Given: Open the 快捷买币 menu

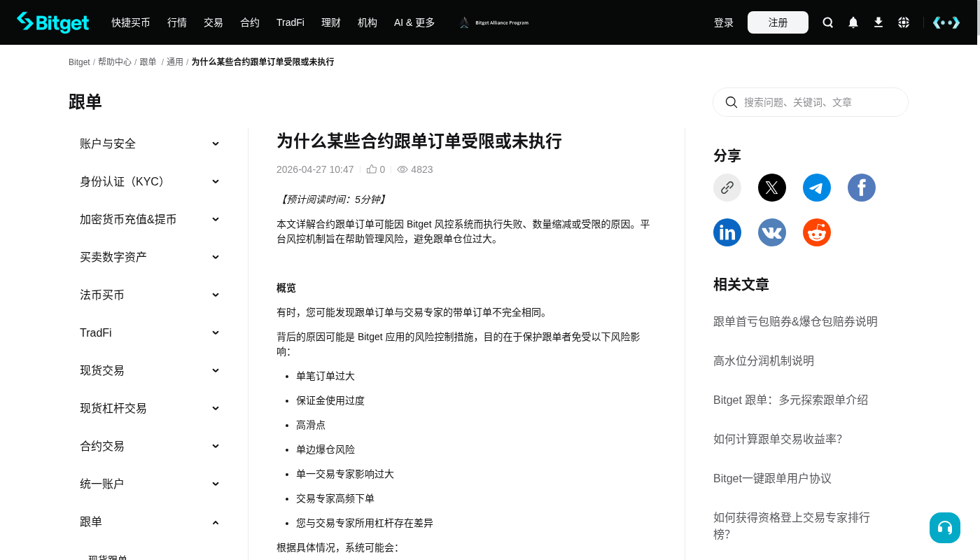Looking at the screenshot, I should 131,22.
